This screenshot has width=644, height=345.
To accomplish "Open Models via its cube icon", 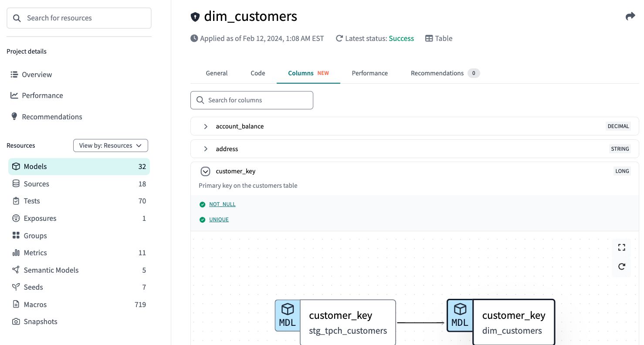I will tap(16, 166).
